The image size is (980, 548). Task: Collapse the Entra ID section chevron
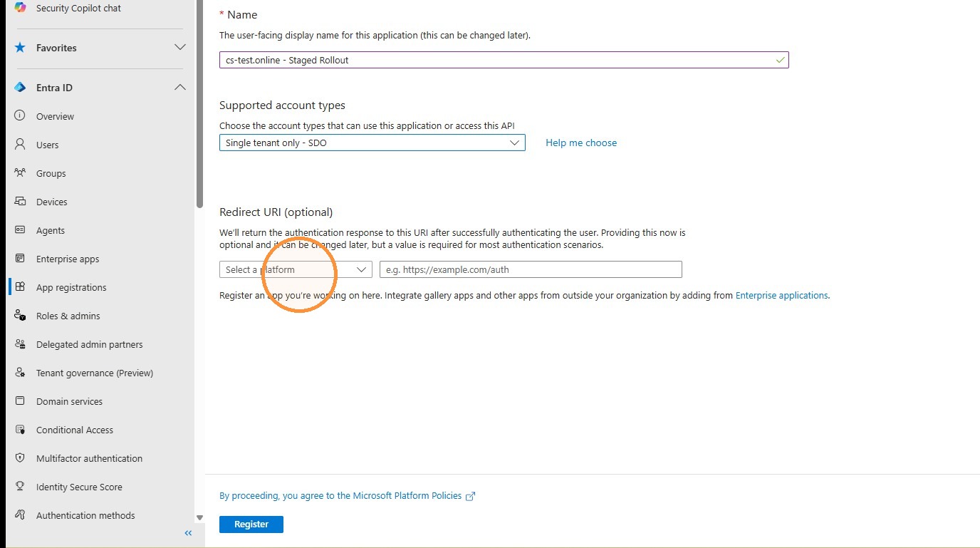pos(180,87)
